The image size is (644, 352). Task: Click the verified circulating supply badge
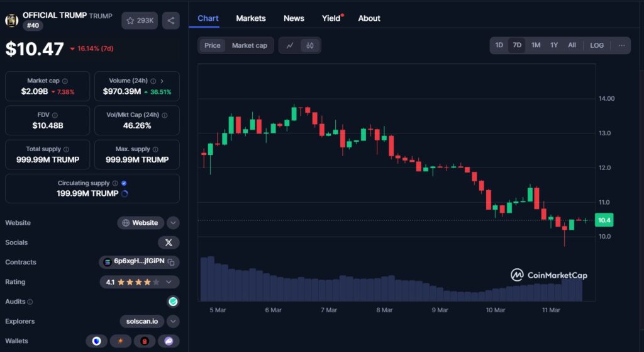pos(124,183)
